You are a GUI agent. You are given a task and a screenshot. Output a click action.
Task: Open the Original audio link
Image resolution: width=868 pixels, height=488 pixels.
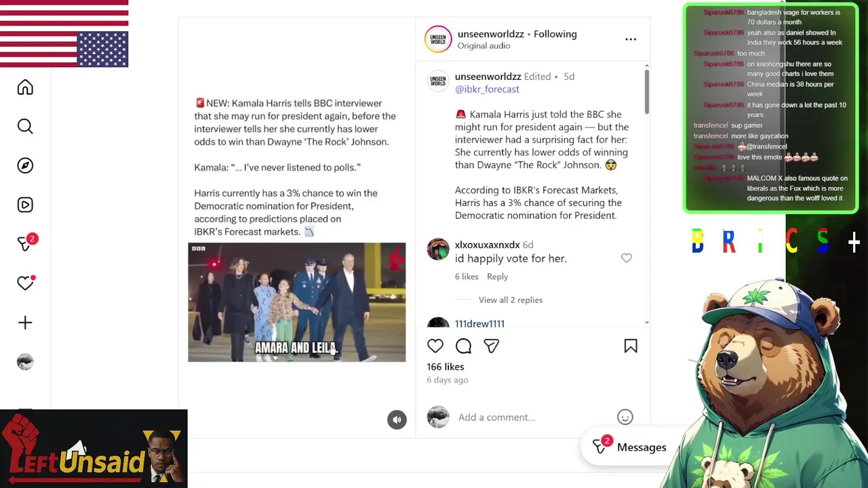point(484,46)
